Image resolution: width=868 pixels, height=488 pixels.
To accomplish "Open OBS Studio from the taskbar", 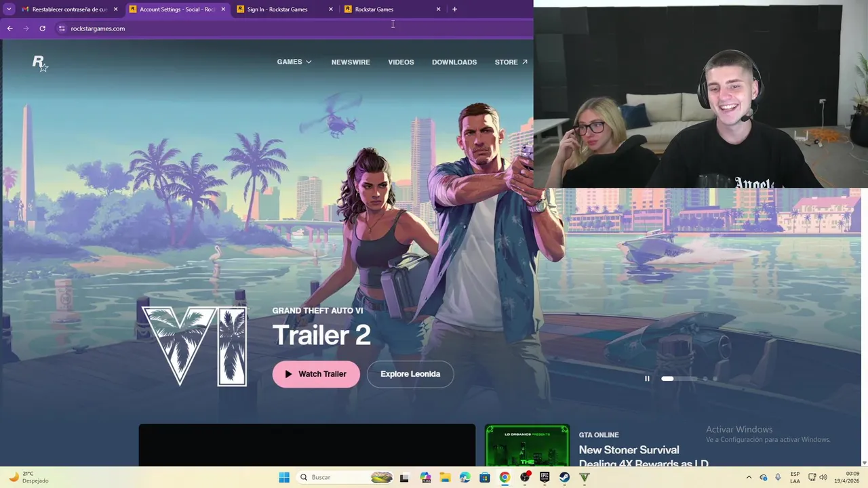I will pos(525,477).
